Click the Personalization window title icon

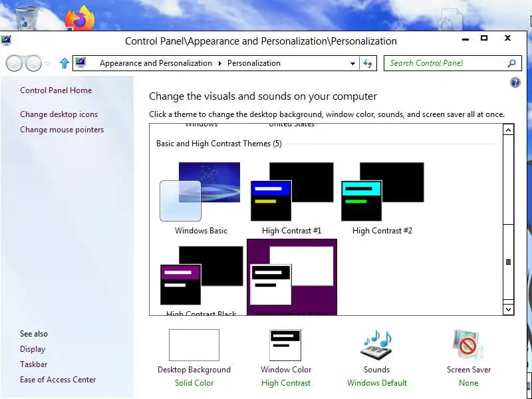click(x=6, y=41)
